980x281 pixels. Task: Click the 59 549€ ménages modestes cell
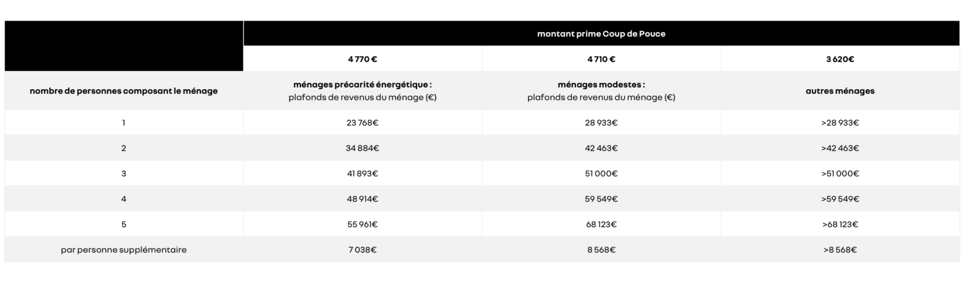click(601, 199)
